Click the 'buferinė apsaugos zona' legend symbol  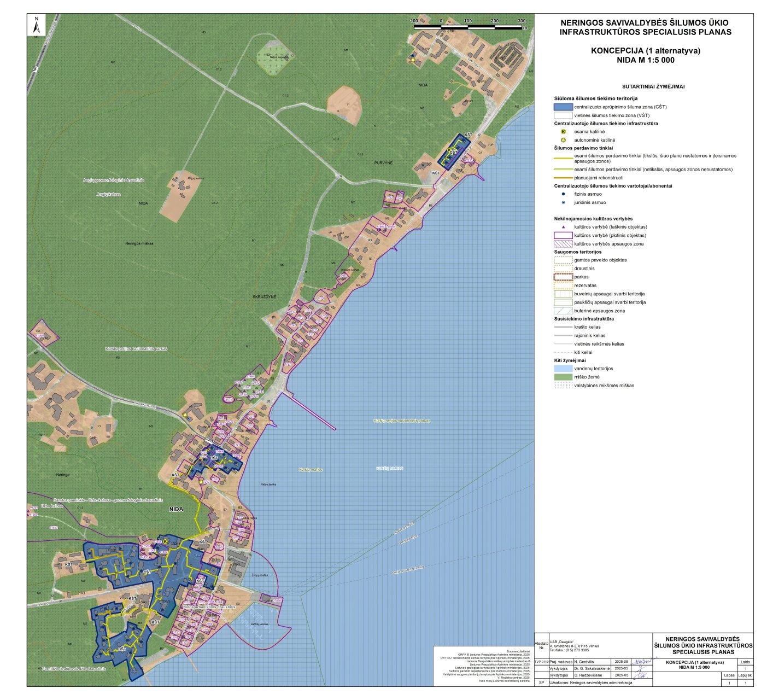pos(563,311)
